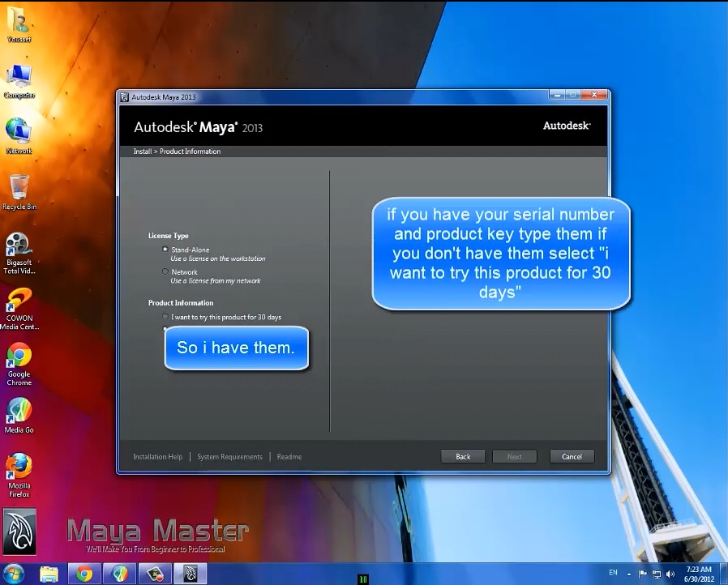Open the System Requirements link

pyautogui.click(x=229, y=457)
